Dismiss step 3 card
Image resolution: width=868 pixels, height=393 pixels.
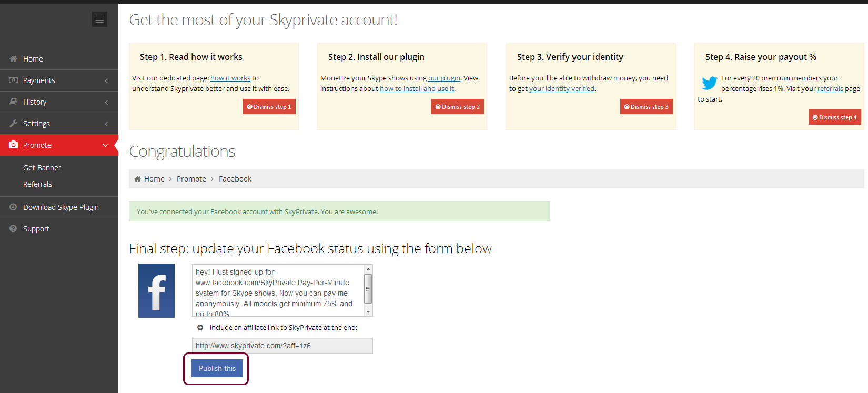point(647,107)
